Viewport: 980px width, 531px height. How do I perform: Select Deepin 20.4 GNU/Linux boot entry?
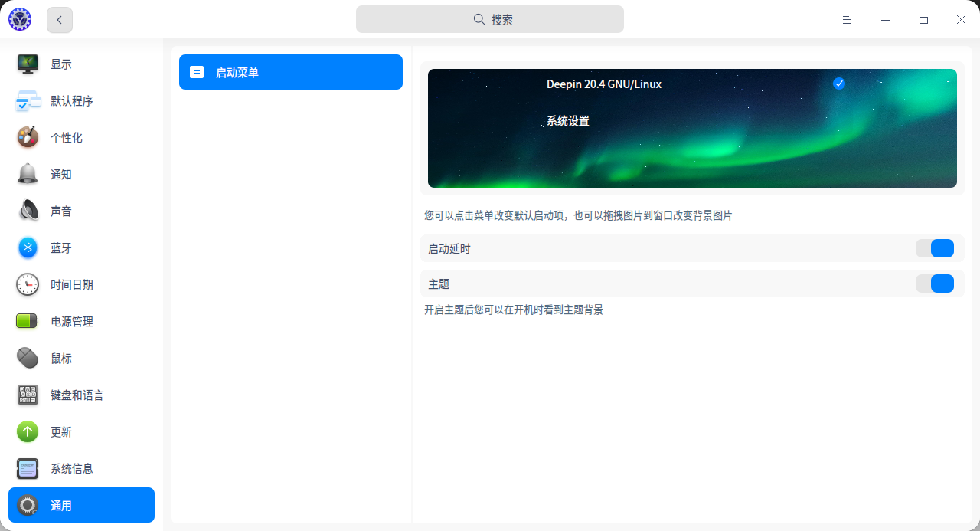604,84
